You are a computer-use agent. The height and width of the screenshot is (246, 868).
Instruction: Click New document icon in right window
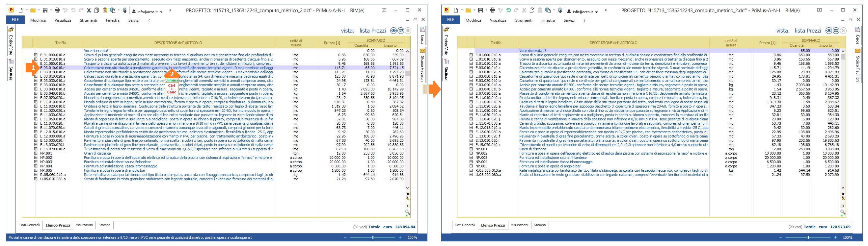pos(456,10)
